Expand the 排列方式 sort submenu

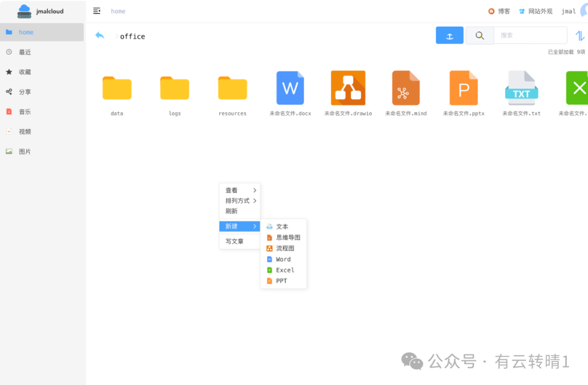pyautogui.click(x=235, y=200)
